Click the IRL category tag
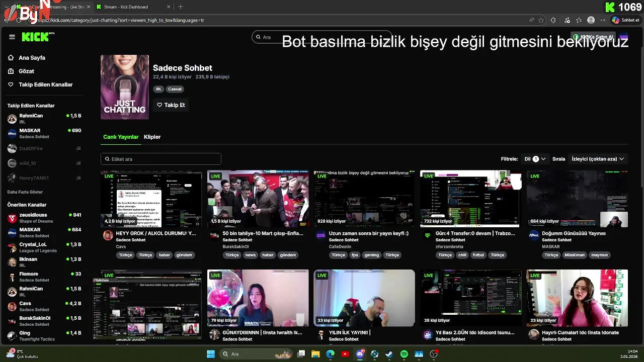 (x=158, y=89)
